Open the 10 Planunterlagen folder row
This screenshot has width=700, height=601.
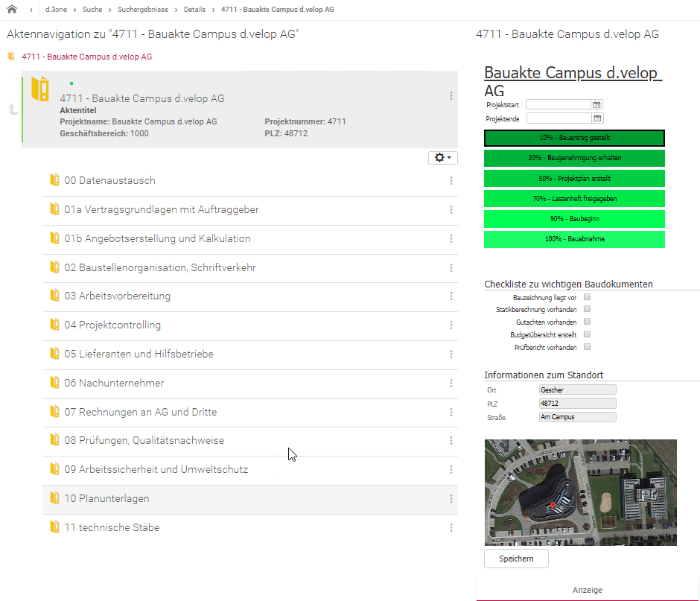250,499
